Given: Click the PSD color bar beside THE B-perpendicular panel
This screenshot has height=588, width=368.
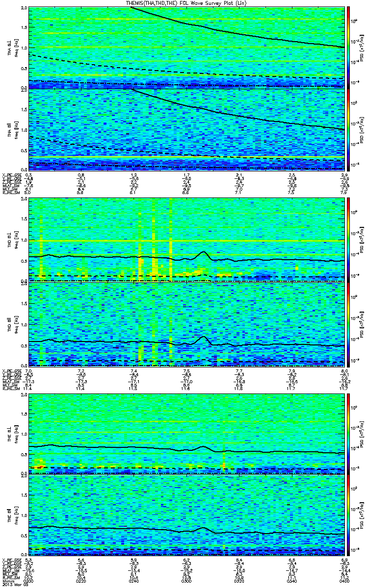Looking at the screenshot, I should [x=348, y=434].
